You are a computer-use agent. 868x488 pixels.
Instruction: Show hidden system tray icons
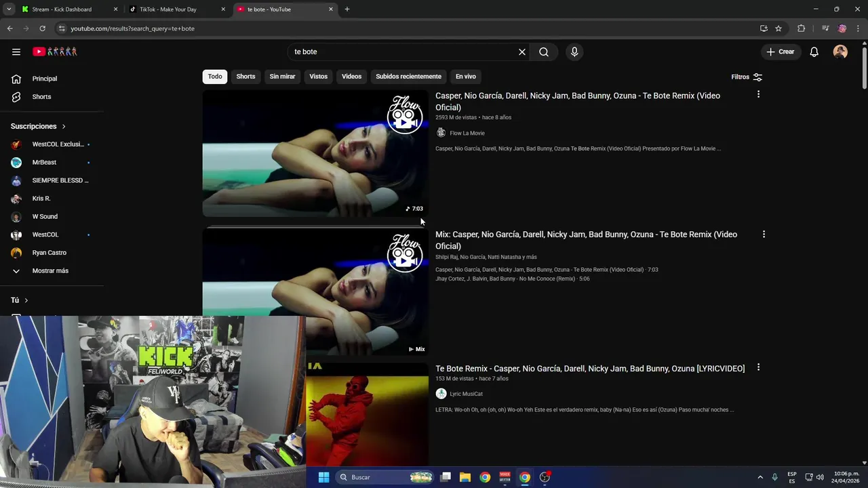pos(760,477)
